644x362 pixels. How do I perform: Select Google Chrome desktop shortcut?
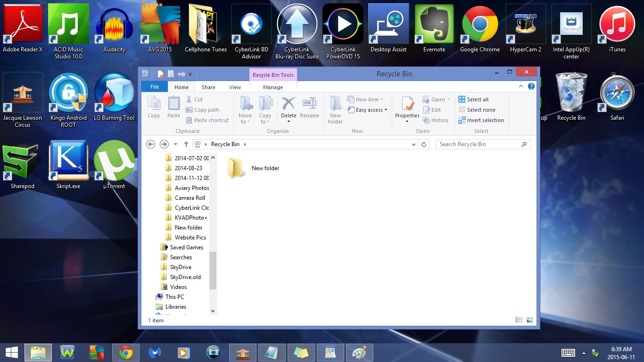point(480,28)
